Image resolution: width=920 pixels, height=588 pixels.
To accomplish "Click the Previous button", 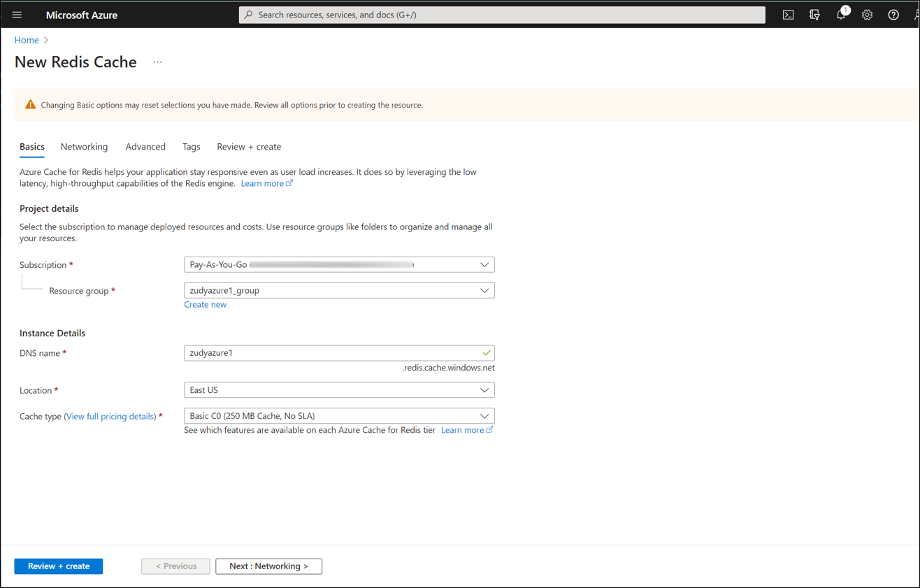I will 175,566.
